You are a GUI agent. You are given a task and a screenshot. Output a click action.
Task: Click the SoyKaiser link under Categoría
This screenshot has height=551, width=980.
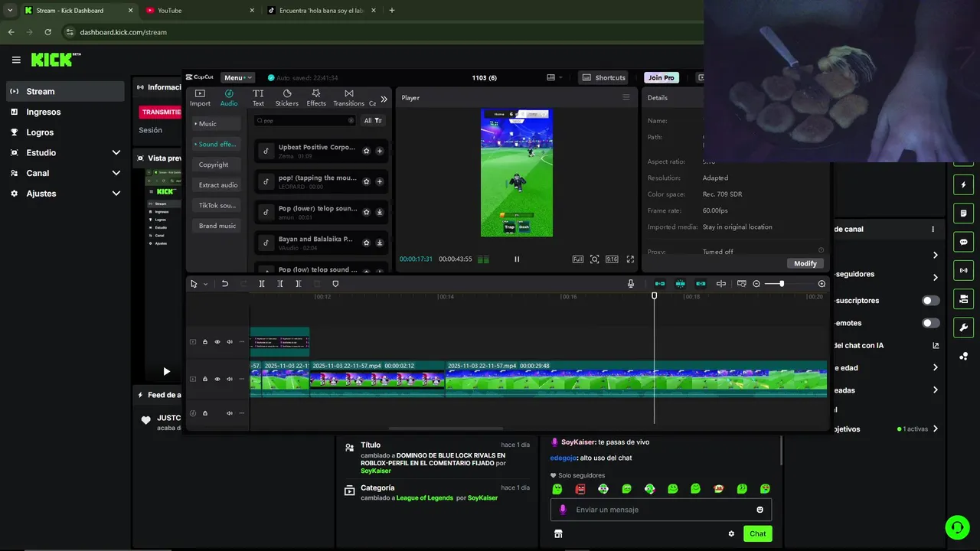[x=482, y=497]
